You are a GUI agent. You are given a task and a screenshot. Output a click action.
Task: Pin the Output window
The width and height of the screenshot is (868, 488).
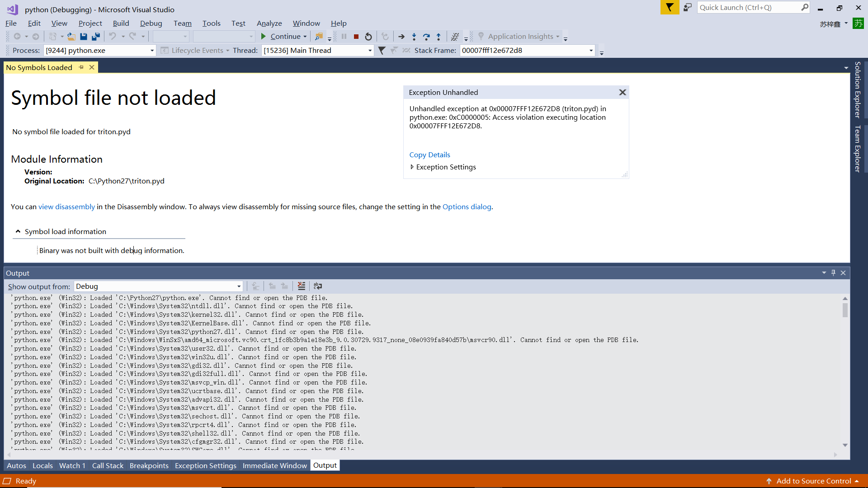833,272
